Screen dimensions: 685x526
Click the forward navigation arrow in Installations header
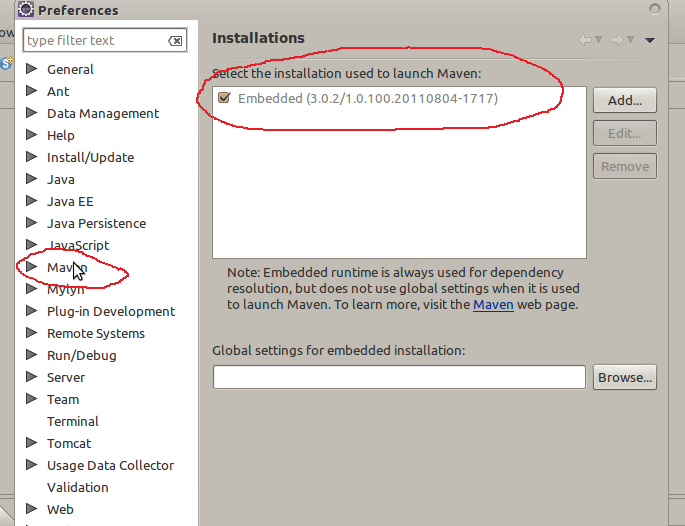pyautogui.click(x=616, y=40)
